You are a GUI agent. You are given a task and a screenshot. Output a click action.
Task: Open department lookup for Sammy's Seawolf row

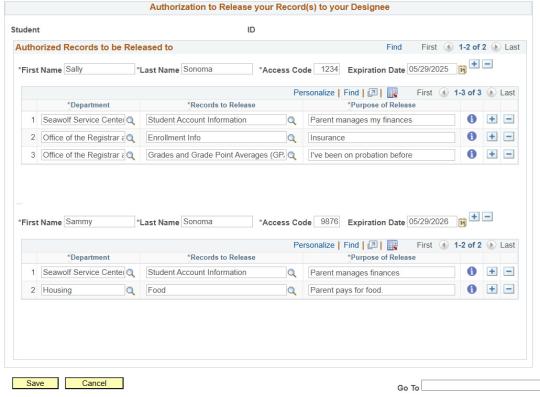point(130,273)
